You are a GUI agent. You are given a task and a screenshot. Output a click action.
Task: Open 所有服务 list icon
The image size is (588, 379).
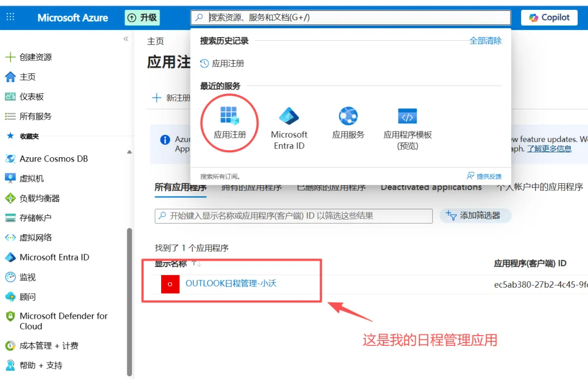click(x=10, y=116)
